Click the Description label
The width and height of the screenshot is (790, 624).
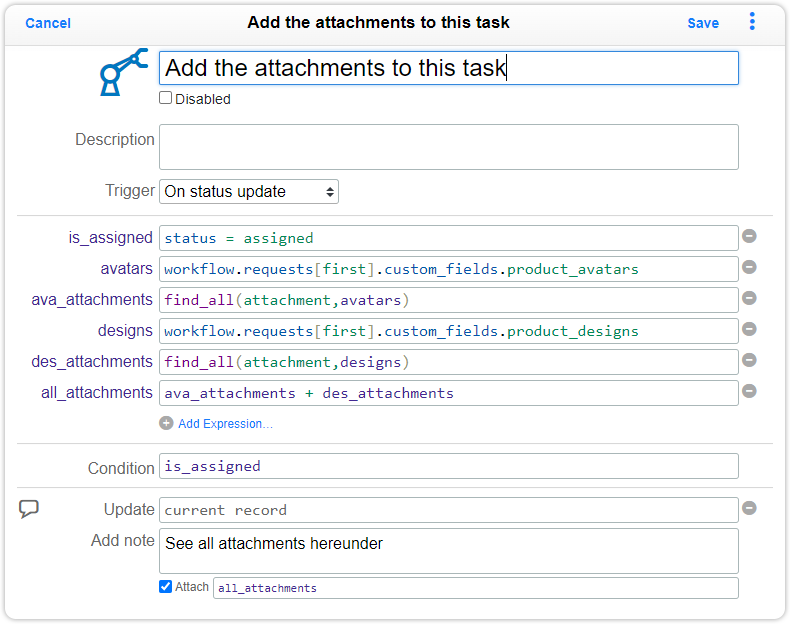[x=115, y=139]
